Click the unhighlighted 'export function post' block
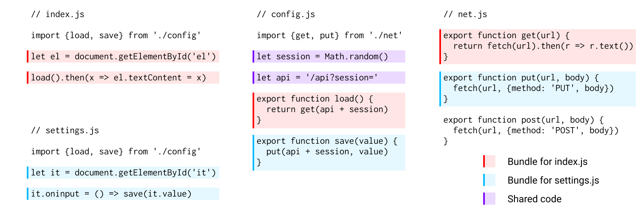The width and height of the screenshot is (644, 212). click(x=531, y=130)
